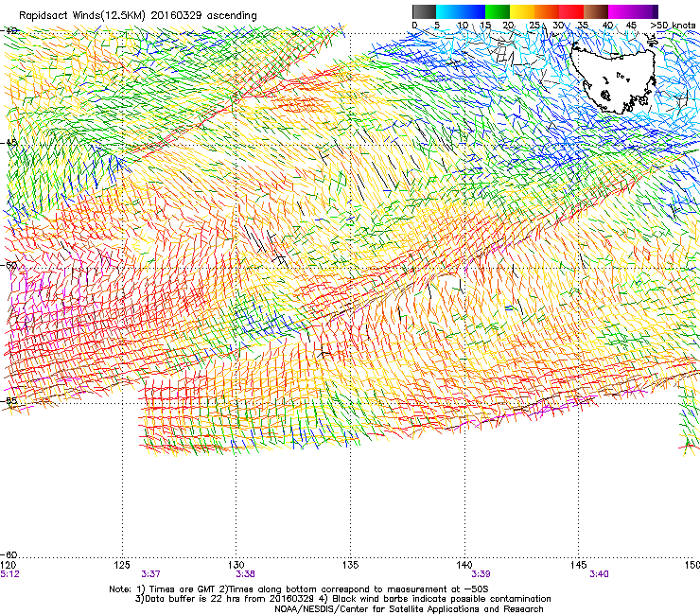Click the gray 0-5 knots legend swatch
The height and width of the screenshot is (615, 700).
pyautogui.click(x=424, y=11)
